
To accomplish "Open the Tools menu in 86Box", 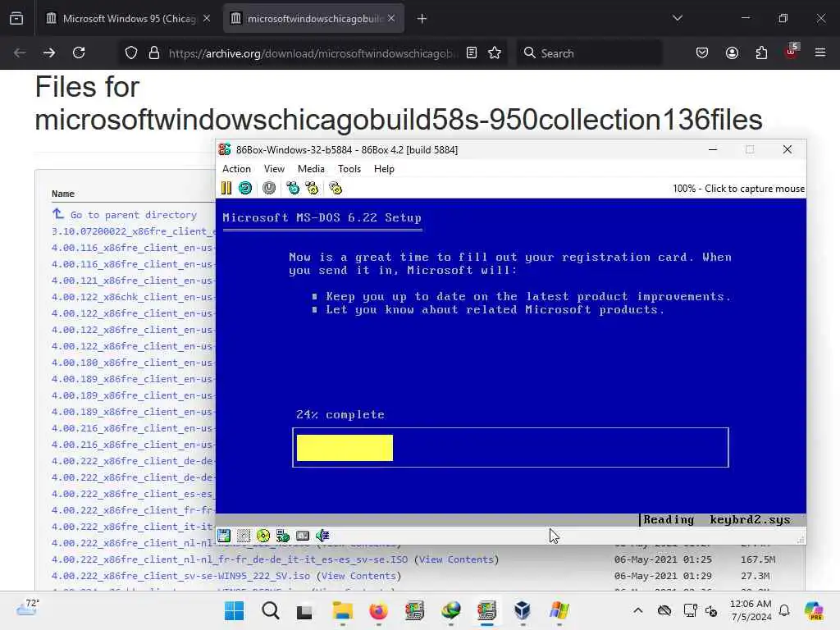I will coord(349,169).
